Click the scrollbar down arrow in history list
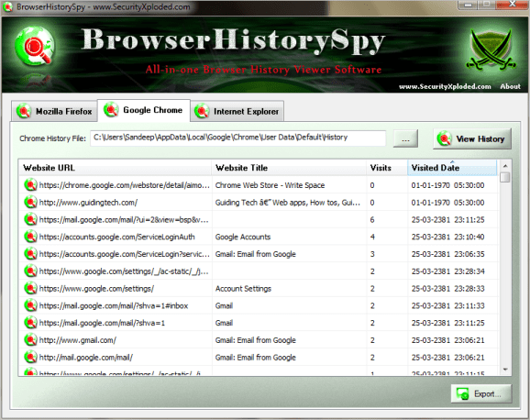The height and width of the screenshot is (420, 530). click(x=505, y=370)
